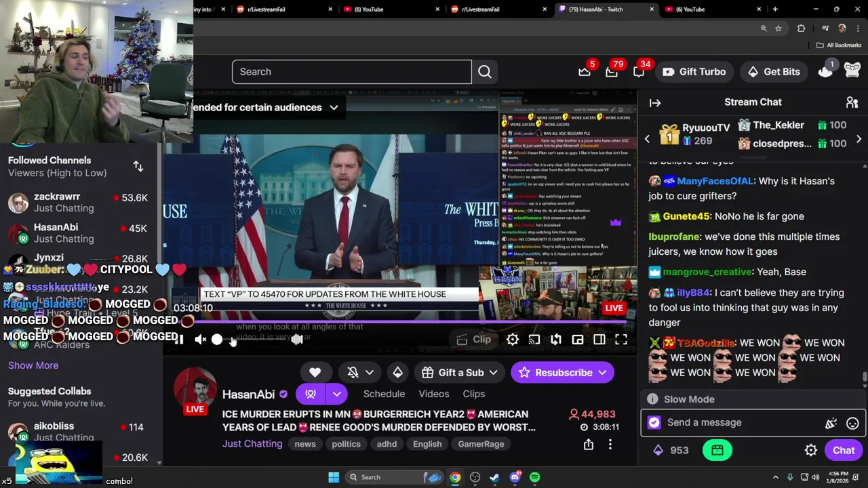Open the Gift a Sub dropdown
Viewport: 868px width, 488px height.
460,372
